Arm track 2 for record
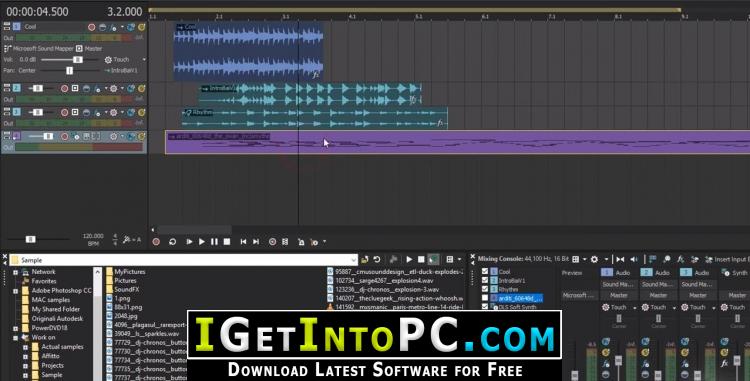750x381 pixels. pyautogui.click(x=65, y=88)
